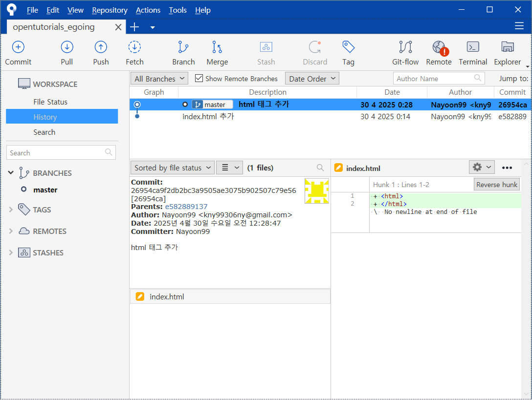Open the Edit menu

[53, 10]
